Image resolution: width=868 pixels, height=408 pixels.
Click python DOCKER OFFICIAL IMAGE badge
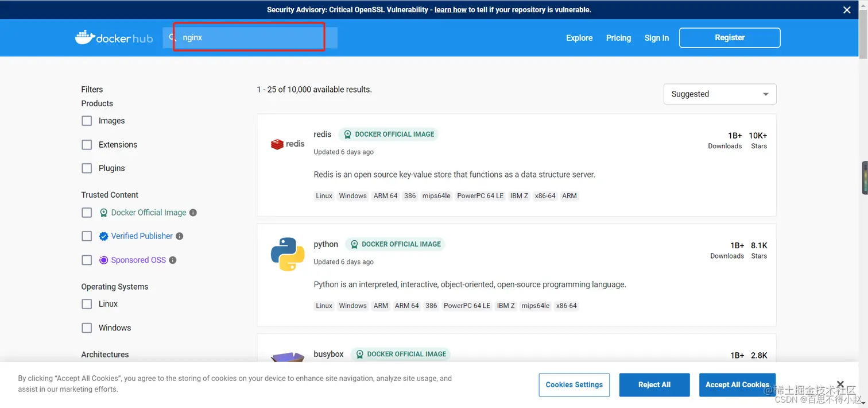click(396, 244)
